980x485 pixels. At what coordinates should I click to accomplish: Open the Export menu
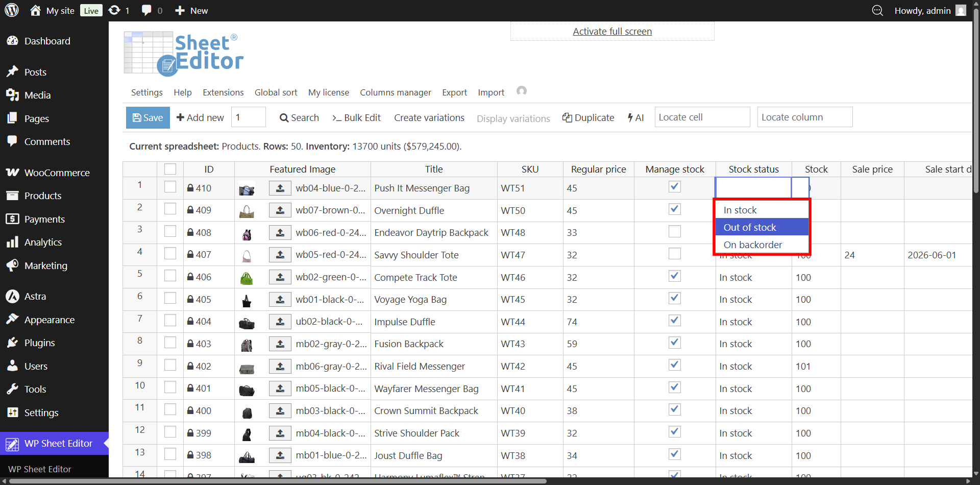[454, 92]
